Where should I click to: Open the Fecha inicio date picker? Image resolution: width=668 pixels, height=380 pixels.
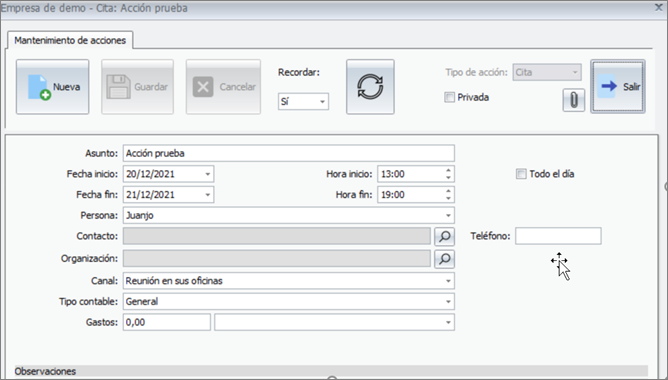[207, 174]
